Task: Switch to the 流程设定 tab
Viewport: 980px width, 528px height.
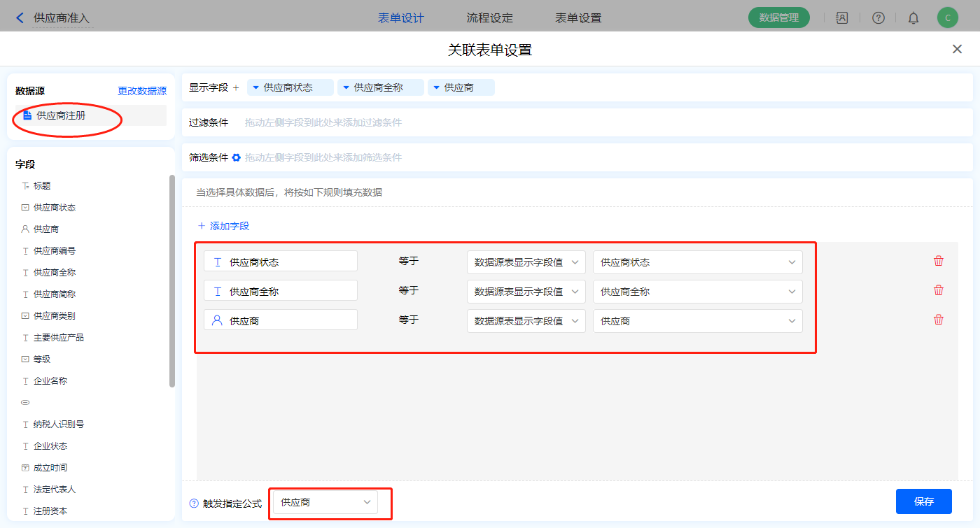Action: 489,18
